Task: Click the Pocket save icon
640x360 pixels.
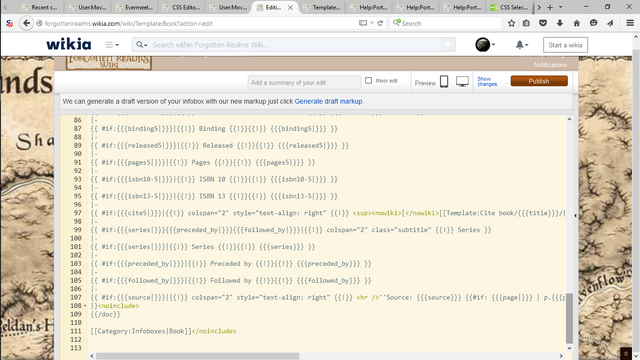Action: coord(543,23)
